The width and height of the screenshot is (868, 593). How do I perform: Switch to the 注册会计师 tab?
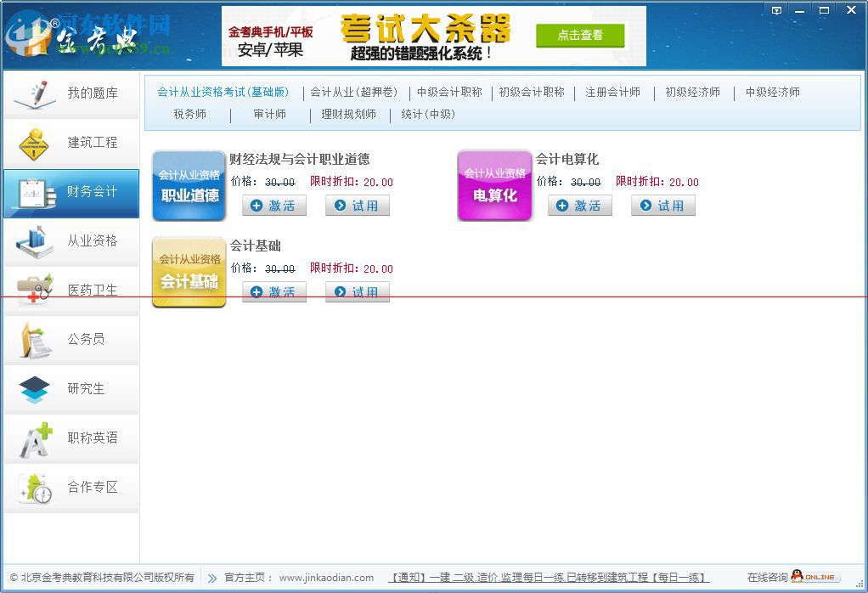point(614,92)
